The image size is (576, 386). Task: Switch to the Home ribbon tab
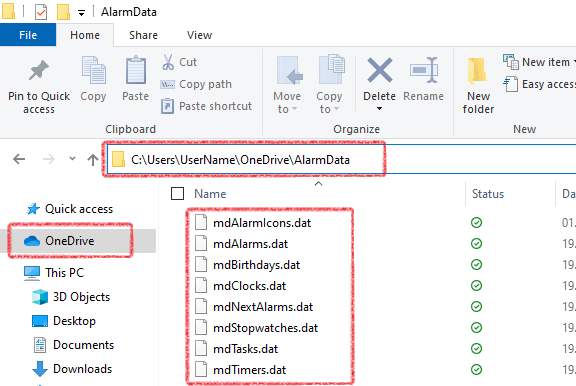pyautogui.click(x=85, y=35)
